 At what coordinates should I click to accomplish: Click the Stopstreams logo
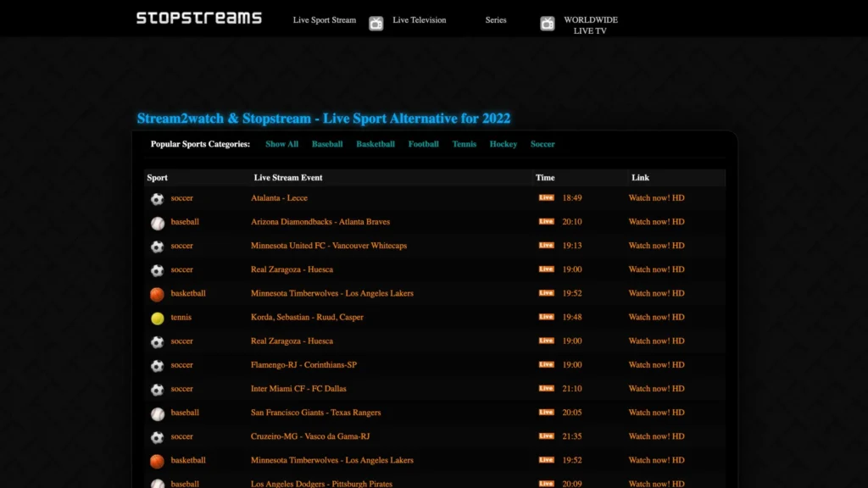pos(198,17)
